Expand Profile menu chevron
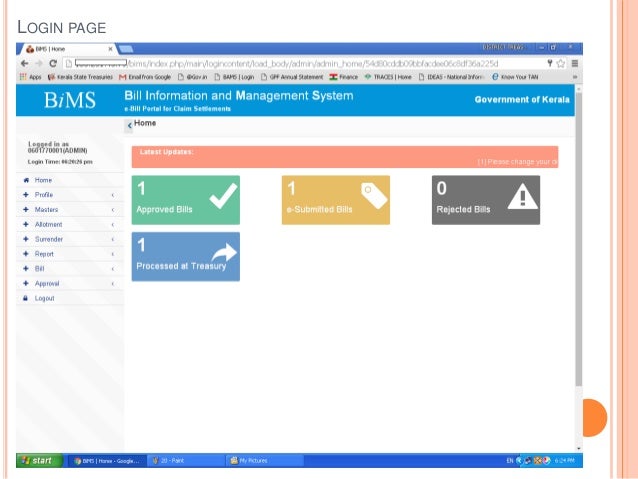The width and height of the screenshot is (638, 479). 113,195
